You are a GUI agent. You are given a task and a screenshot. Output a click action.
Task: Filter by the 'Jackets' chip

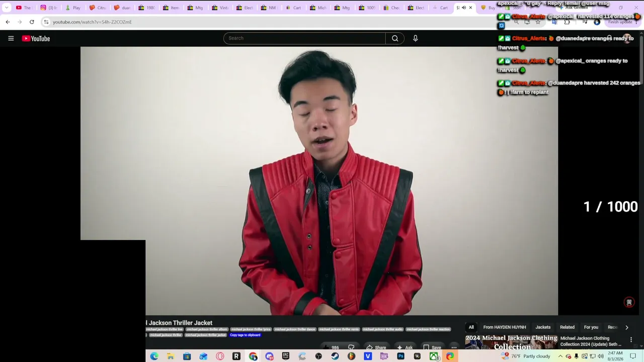[x=543, y=327]
